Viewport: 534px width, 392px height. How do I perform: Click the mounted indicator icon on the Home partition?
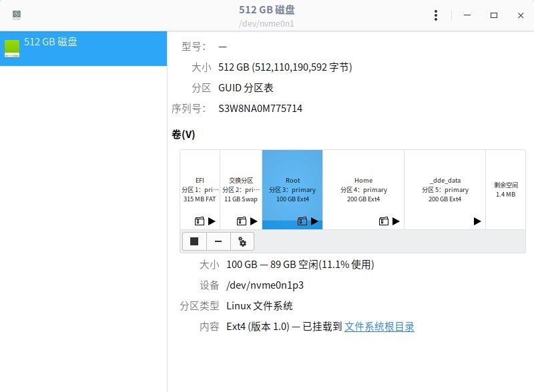point(382,220)
